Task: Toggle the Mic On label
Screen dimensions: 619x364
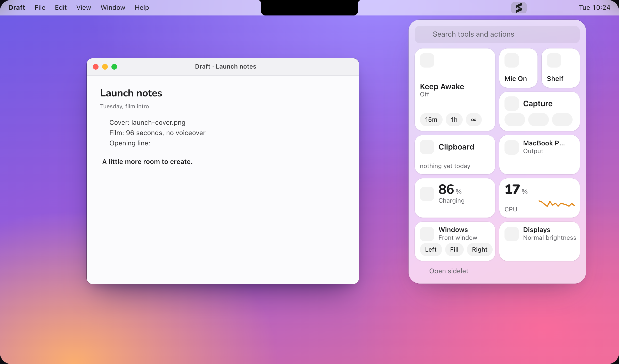Action: (516, 79)
